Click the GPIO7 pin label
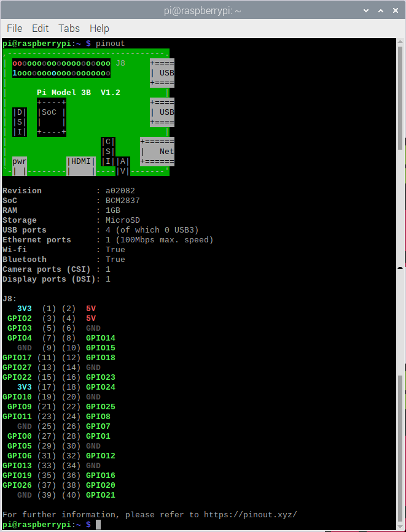 98,426
